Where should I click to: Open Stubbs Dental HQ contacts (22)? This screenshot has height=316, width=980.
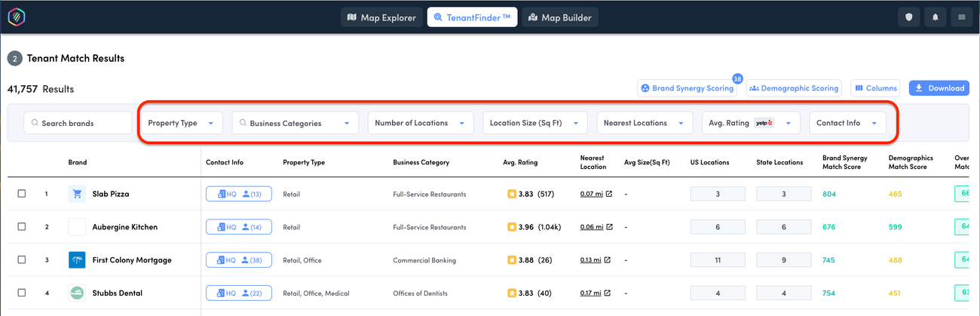[x=239, y=293]
